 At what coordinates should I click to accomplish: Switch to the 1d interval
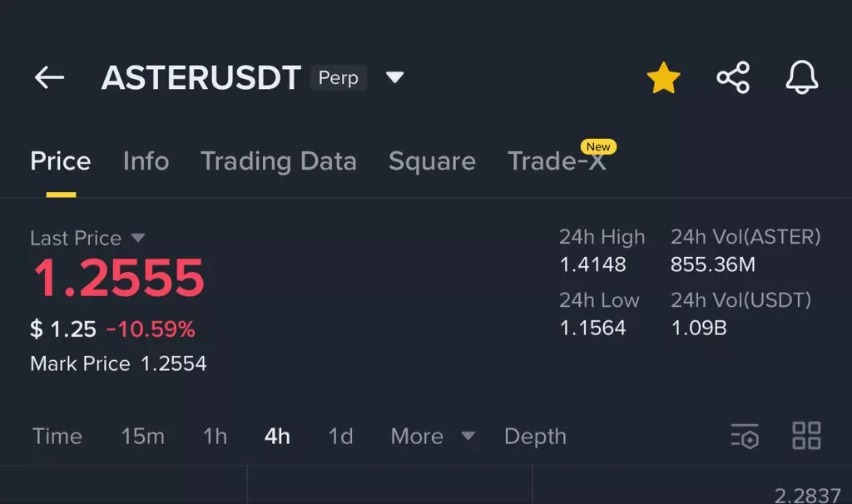click(x=340, y=436)
